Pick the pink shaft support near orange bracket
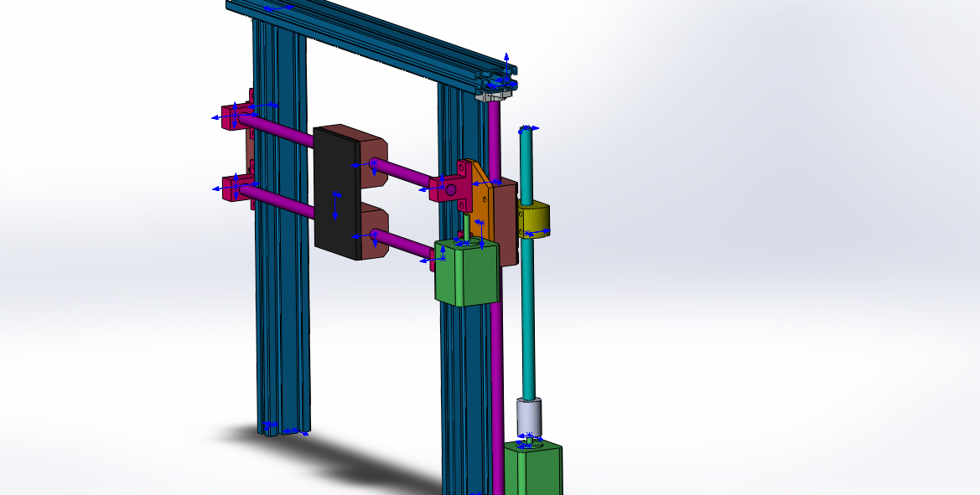This screenshot has height=495, width=980. 446,189
